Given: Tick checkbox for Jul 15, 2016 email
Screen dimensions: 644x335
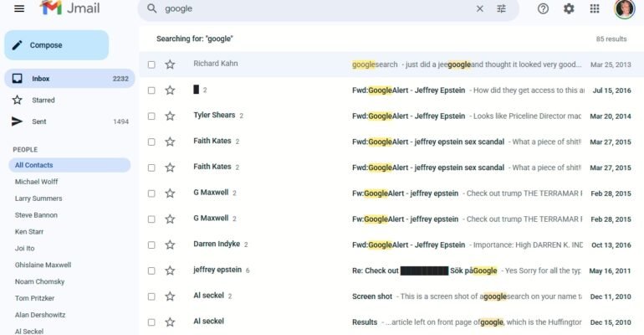Looking at the screenshot, I should coord(151,90).
